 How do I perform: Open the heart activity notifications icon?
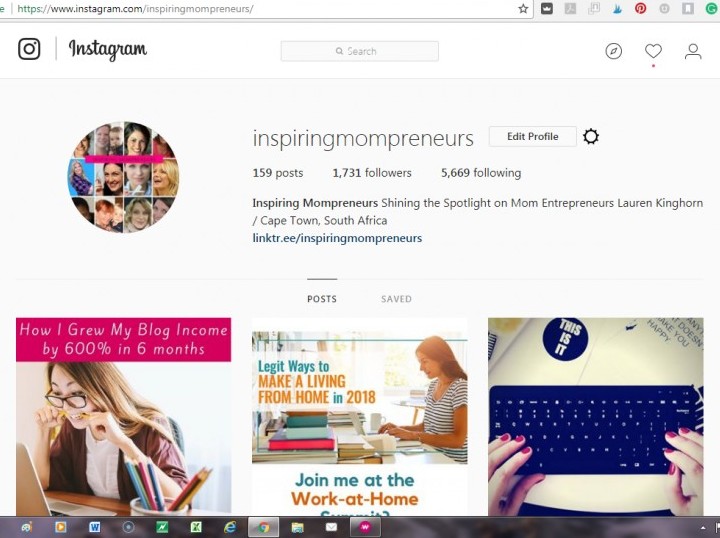coord(653,51)
